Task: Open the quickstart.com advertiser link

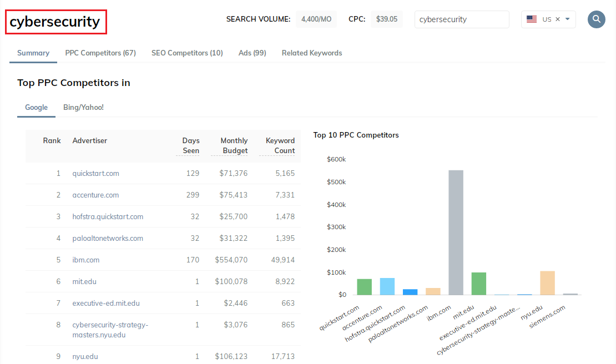Action: 95,173
